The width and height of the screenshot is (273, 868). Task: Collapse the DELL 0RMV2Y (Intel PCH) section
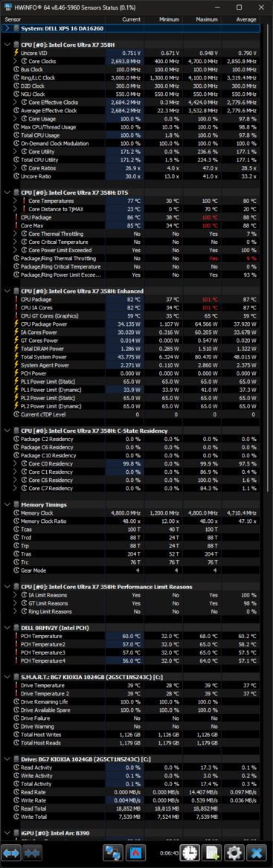click(7, 628)
